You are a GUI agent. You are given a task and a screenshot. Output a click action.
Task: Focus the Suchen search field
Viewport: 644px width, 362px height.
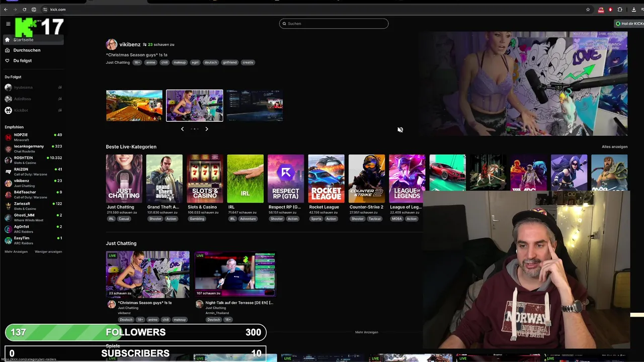[334, 24]
